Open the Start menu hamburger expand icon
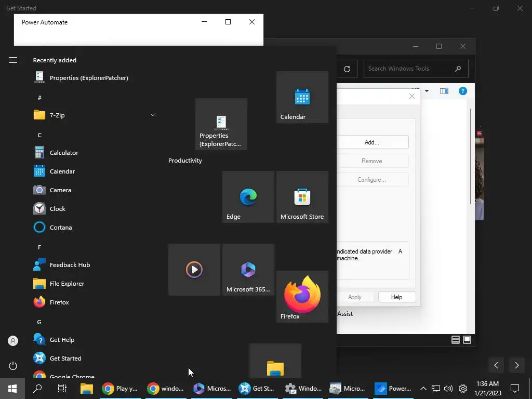Viewport: 532px width, 399px height. click(13, 60)
